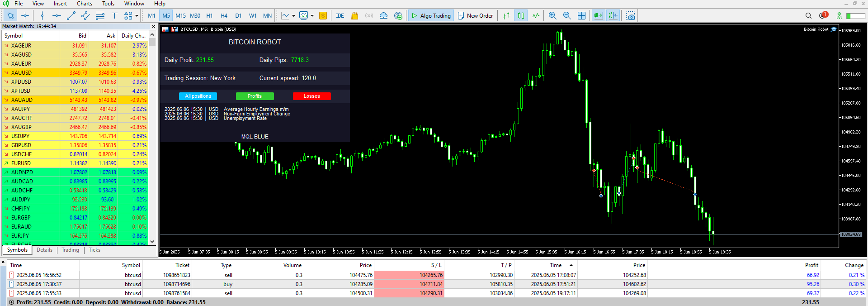This screenshot has width=868, height=306.
Task: Click the connection status bar indicator
Action: (x=855, y=16)
